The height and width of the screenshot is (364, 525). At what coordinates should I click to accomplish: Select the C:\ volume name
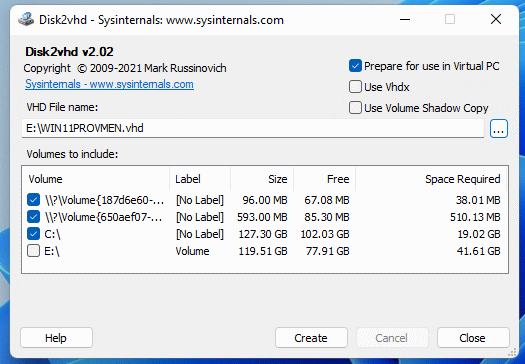52,234
